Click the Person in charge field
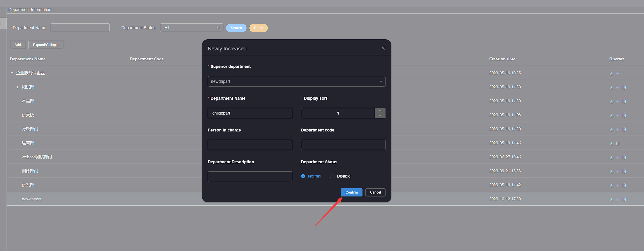This screenshot has width=644, height=251. [250, 145]
